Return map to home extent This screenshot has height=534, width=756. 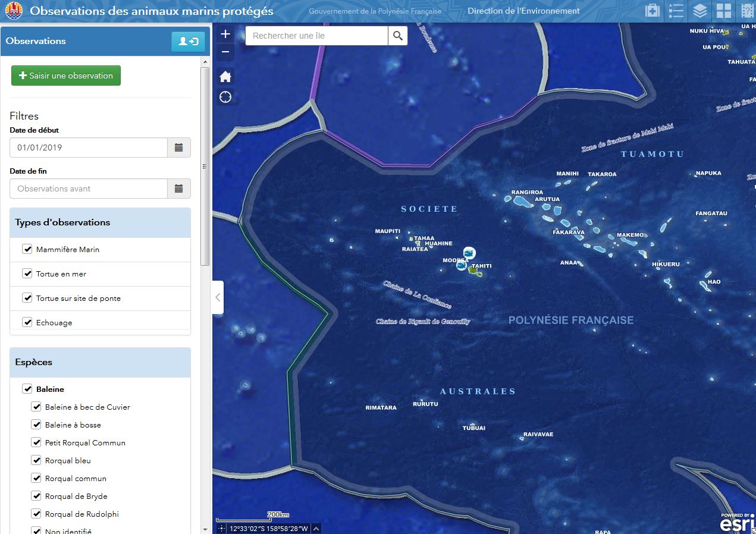[225, 77]
